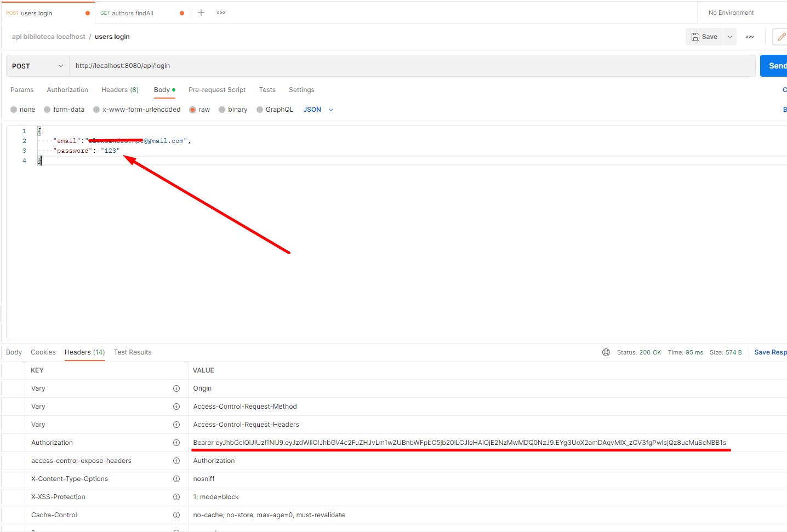This screenshot has width=787, height=532.
Task: Click Status 200 OK indicator
Action: 639,352
